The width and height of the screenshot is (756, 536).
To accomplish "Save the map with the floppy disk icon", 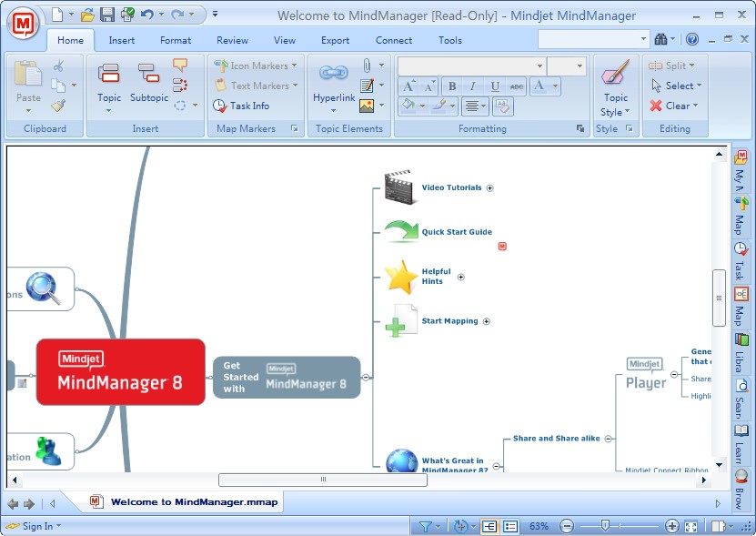I will pos(107,15).
